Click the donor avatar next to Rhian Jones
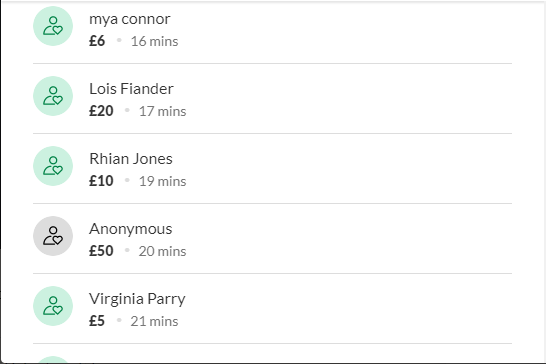This screenshot has width=546, height=364. coord(53,166)
